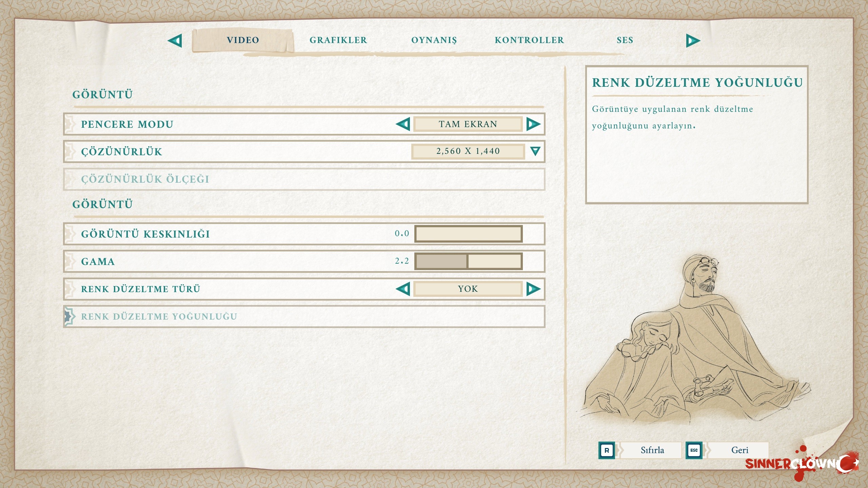Click the R key icon for reset
Screen dimensions: 868x488
pyautogui.click(x=607, y=450)
